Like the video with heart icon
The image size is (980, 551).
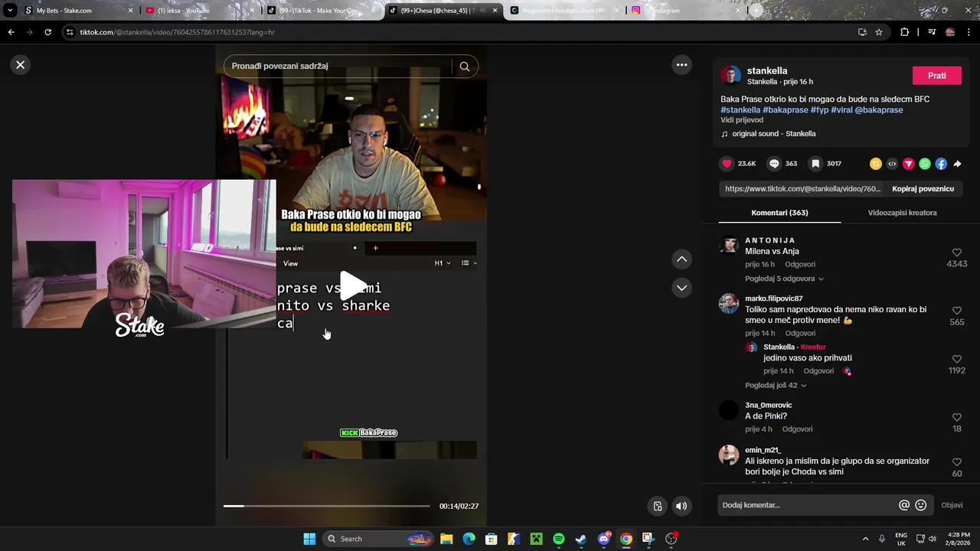pos(727,164)
